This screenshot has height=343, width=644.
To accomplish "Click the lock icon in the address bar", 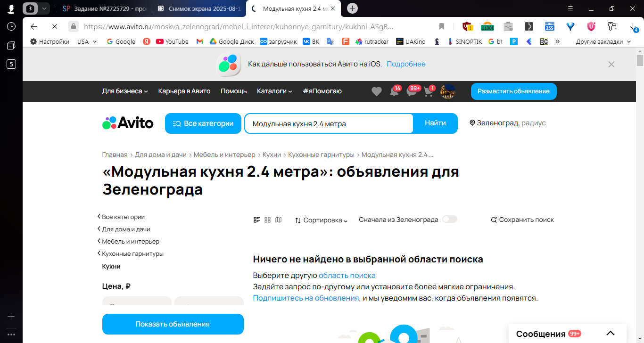I will click(73, 26).
